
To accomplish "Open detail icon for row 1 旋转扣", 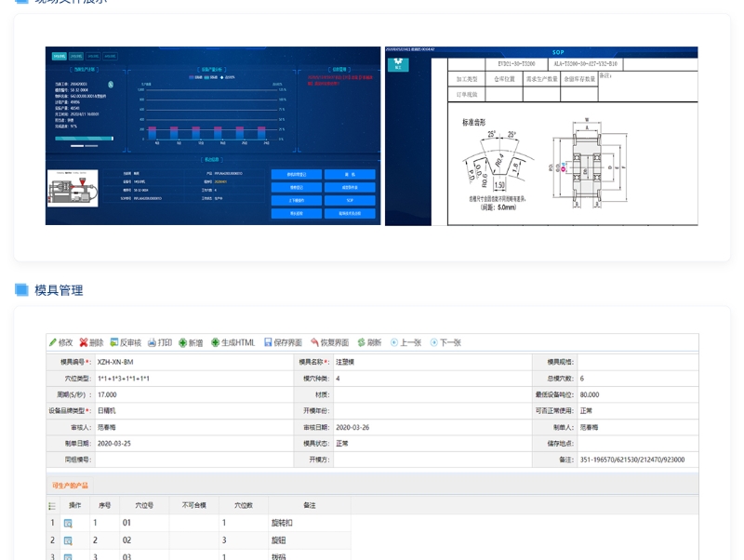I will tap(68, 523).
